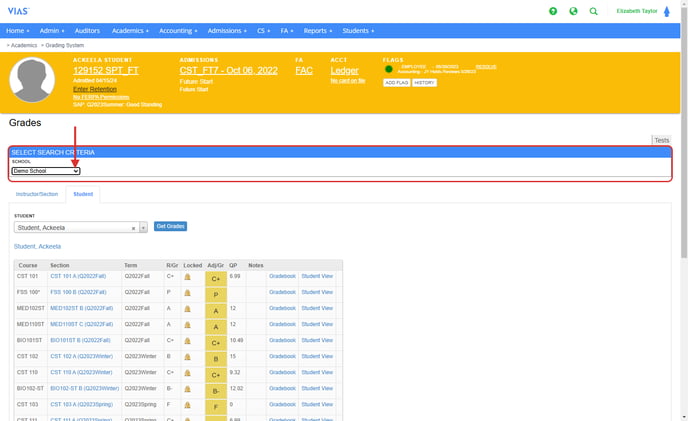Expand the Academics navigation menu
This screenshot has width=688, height=421.
130,31
